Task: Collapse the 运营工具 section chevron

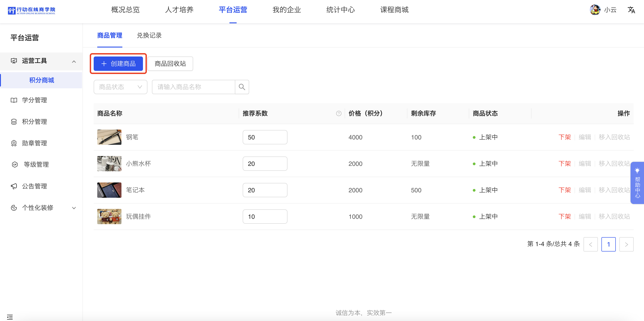Action: pyautogui.click(x=74, y=61)
